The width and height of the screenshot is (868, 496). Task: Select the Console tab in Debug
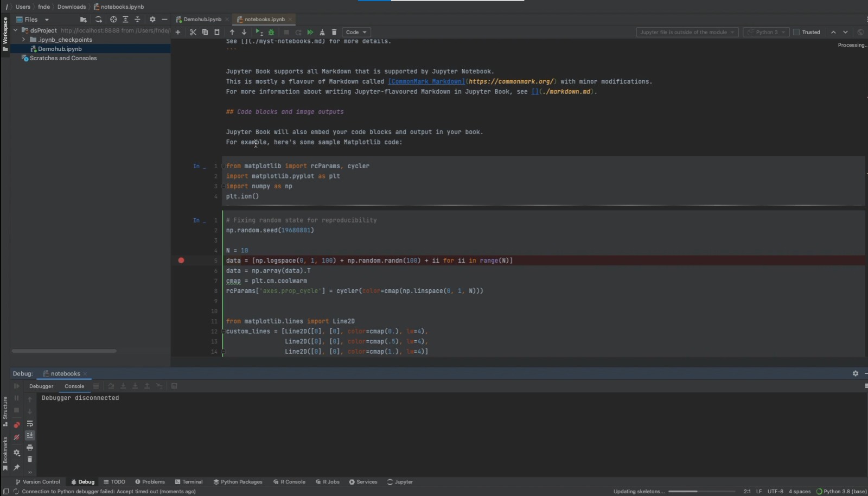pos(74,386)
